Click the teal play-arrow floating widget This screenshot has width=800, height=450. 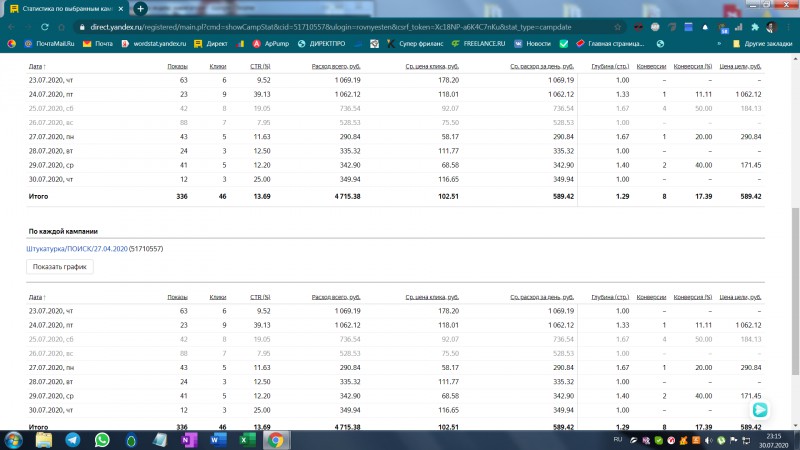[760, 410]
